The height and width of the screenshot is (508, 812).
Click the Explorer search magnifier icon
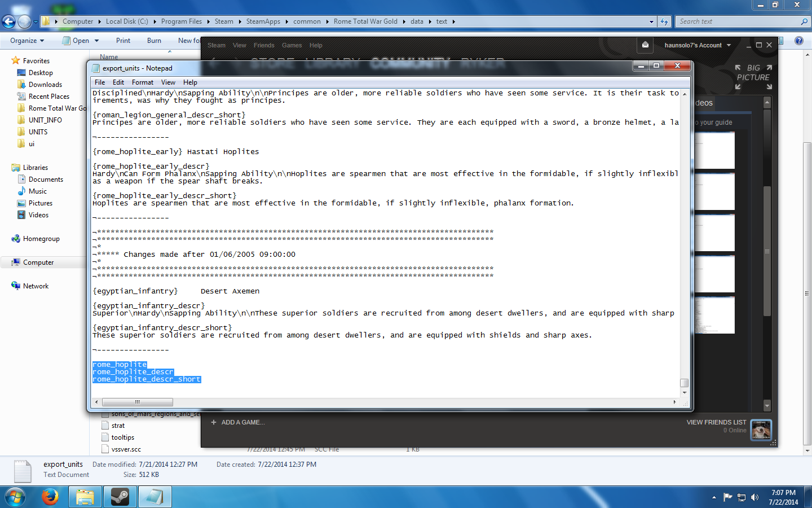click(804, 21)
